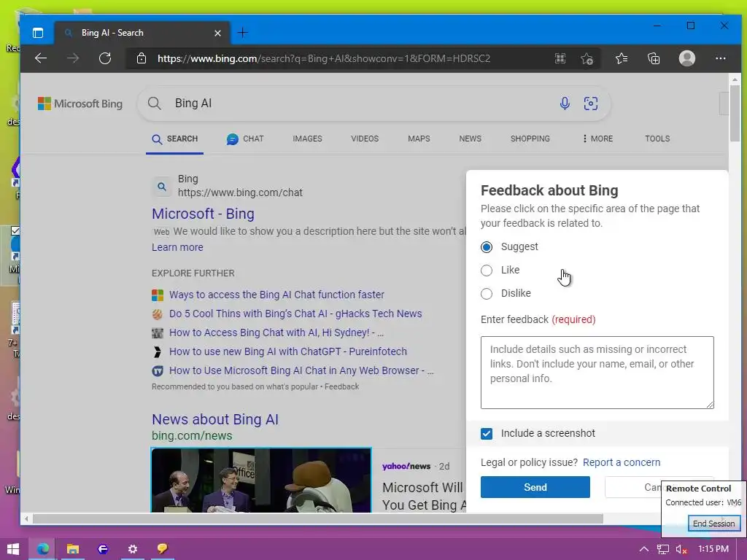Viewport: 747px width, 560px height.
Task: Click the browser Back arrow
Action: tap(41, 58)
